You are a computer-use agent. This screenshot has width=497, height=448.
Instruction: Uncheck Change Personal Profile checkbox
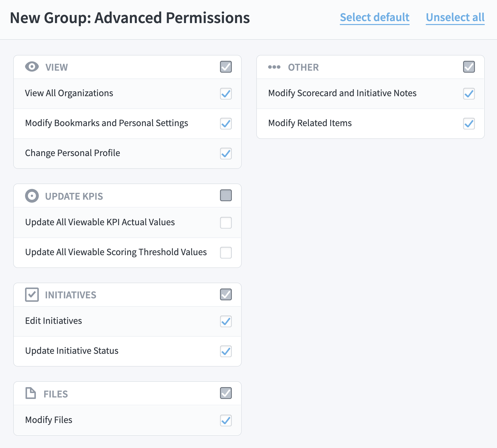click(226, 154)
